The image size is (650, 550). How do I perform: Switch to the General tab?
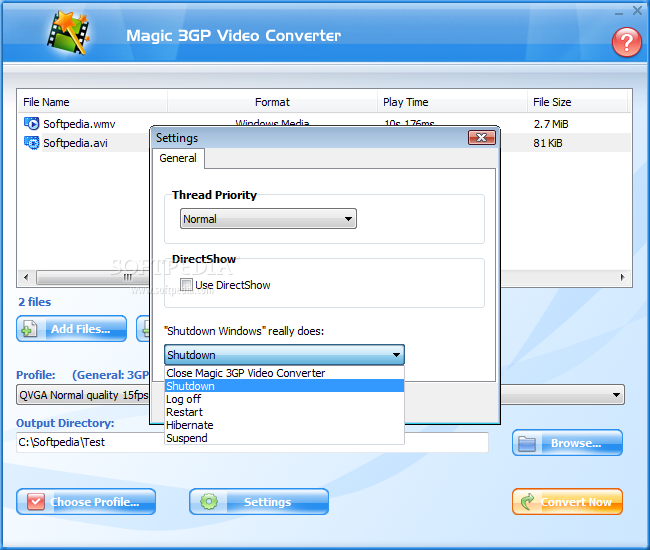(x=178, y=158)
